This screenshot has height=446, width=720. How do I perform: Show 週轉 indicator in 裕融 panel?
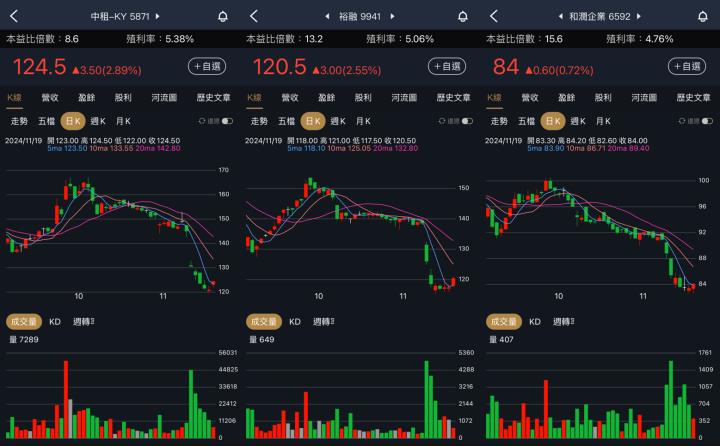tap(324, 322)
